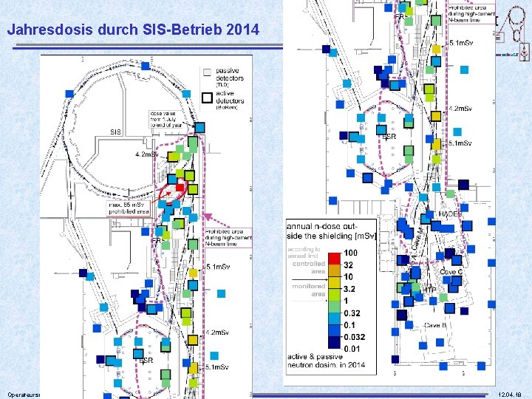
Task: Click the slide title 'Jahresdosis durch SIS-Betrieb 2014'
Action: click(x=133, y=29)
